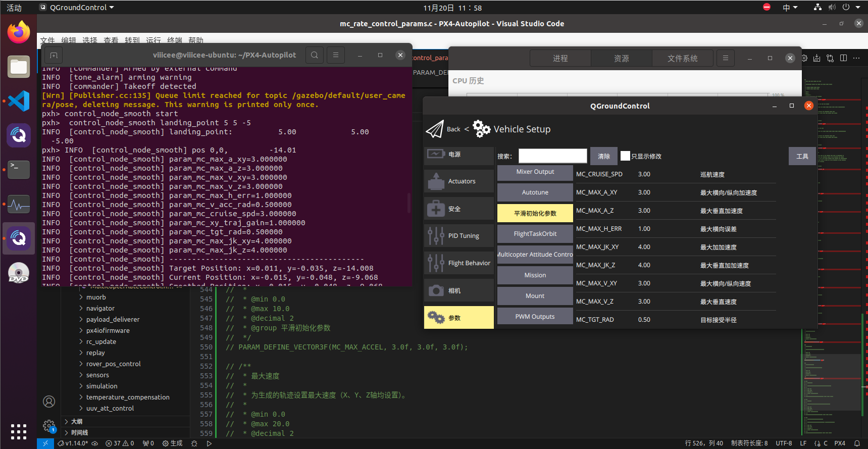The image size is (868, 449).
Task: Select the Mixer Output parameter group
Action: click(x=535, y=172)
